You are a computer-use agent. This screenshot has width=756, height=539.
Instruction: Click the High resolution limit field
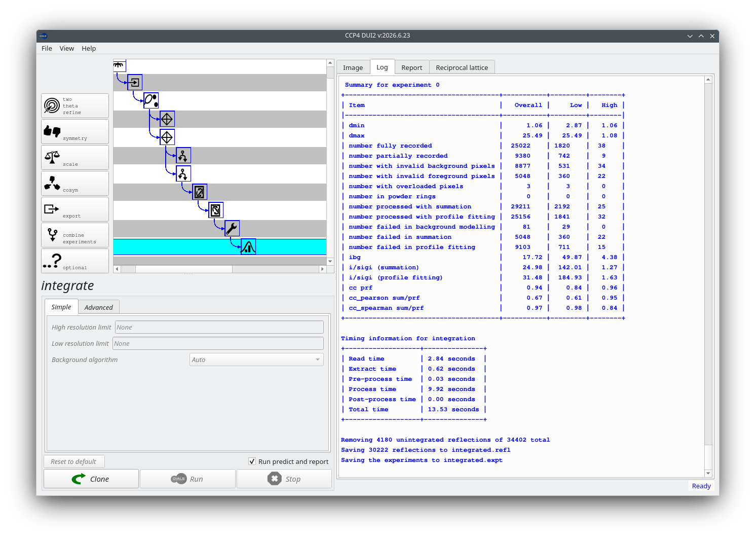pyautogui.click(x=219, y=327)
